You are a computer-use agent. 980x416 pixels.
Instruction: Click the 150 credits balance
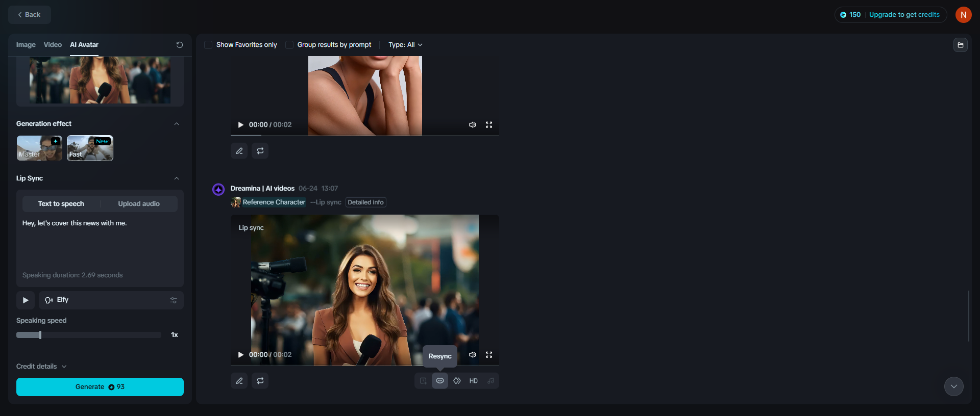850,15
